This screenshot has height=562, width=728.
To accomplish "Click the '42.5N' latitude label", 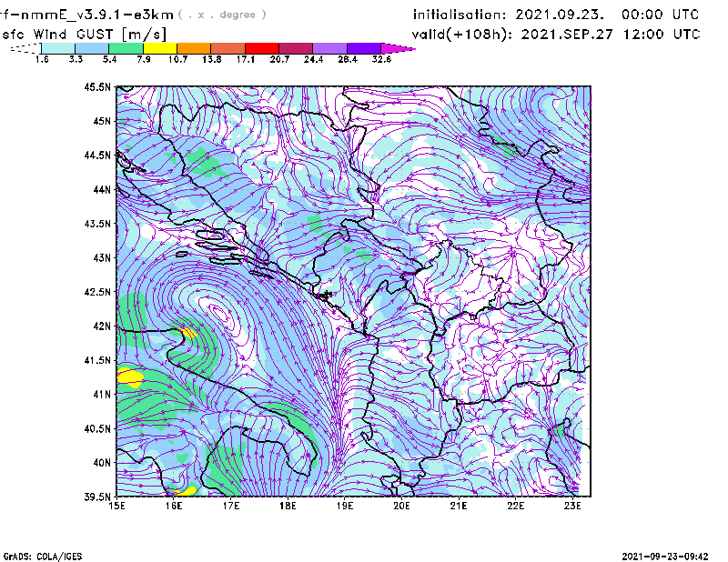I will 97,292.
